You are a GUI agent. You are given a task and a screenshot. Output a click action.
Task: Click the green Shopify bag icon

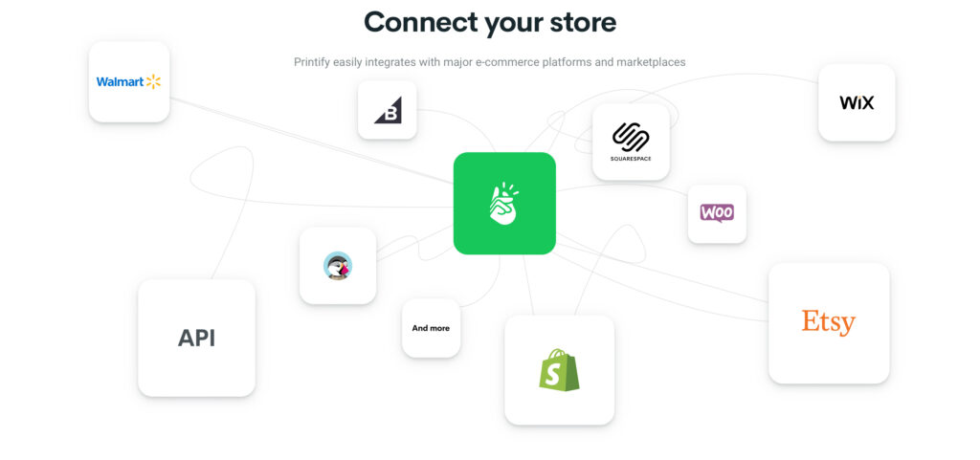pos(559,370)
